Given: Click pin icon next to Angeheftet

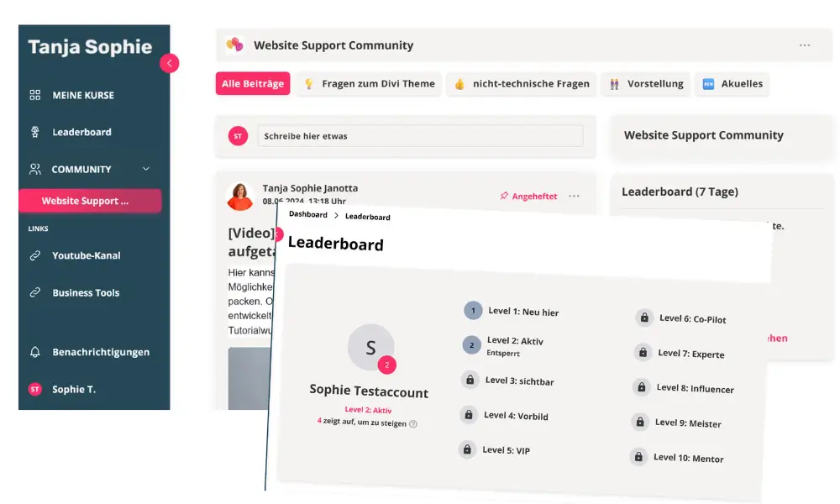Looking at the screenshot, I should coord(504,196).
